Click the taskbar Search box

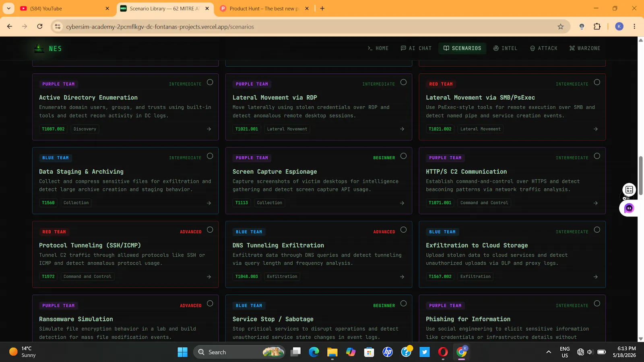tap(240, 352)
